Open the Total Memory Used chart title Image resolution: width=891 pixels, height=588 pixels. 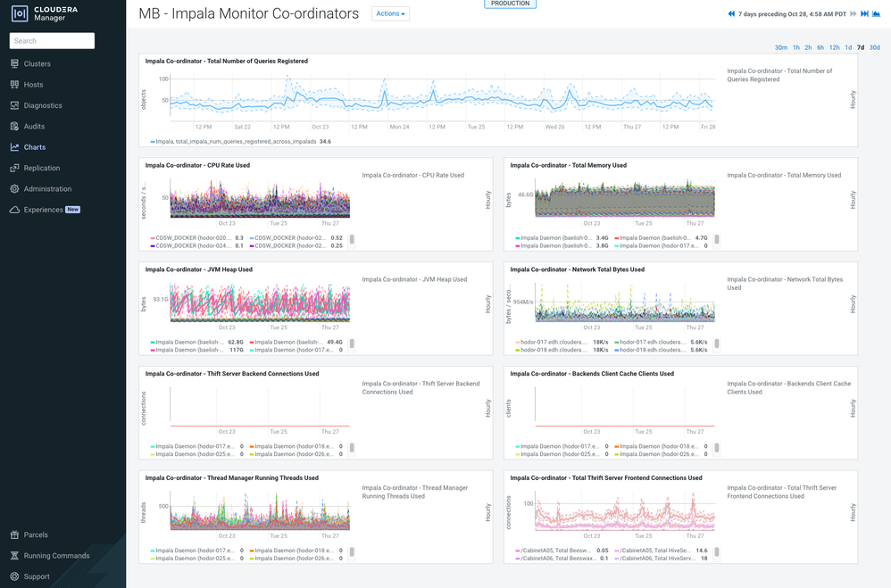568,165
